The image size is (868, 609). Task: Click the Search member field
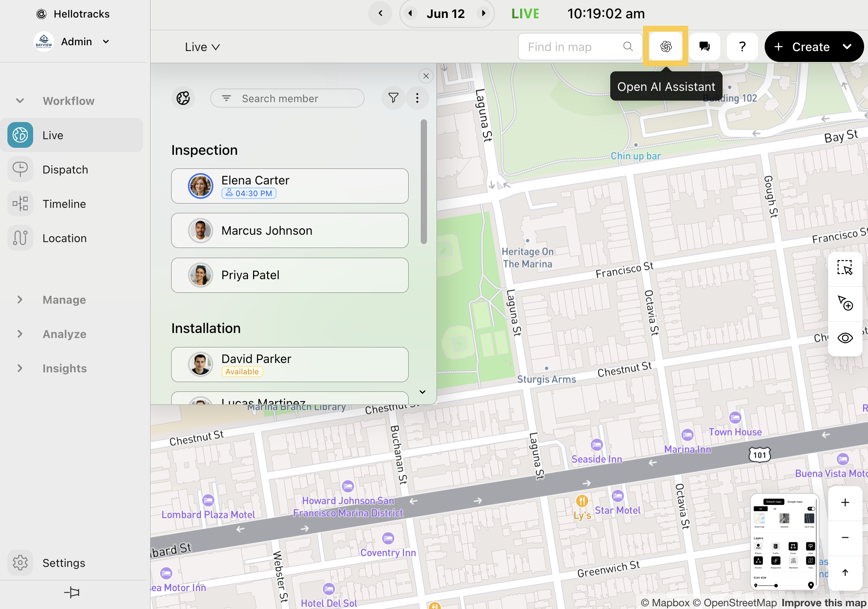(x=287, y=98)
